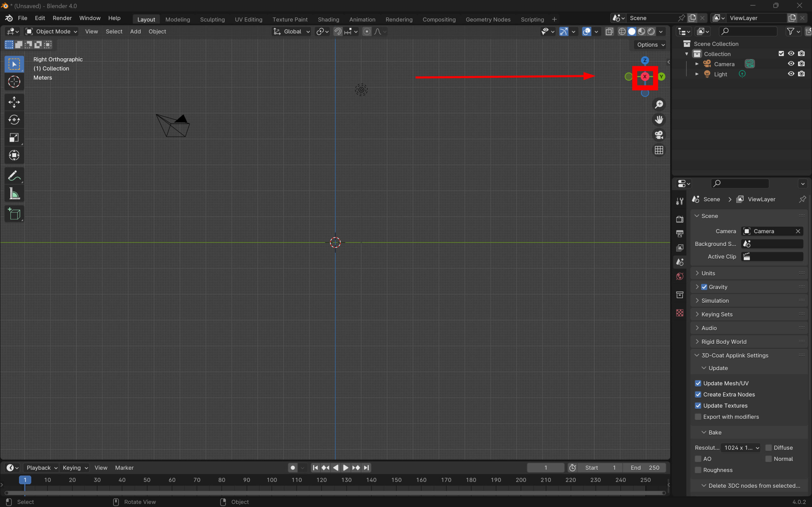Viewport: 812px width, 507px height.
Task: Expand the Camera item in outliner
Action: [697, 64]
